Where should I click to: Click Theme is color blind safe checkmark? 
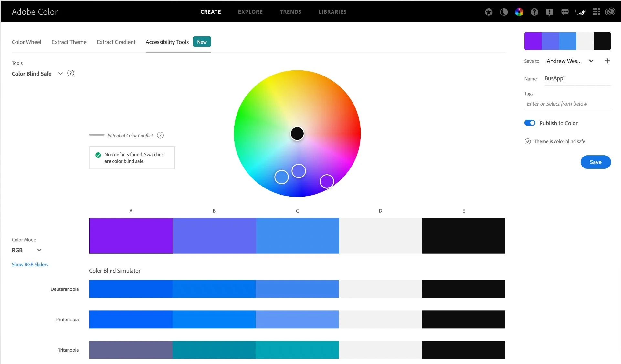coord(528,141)
